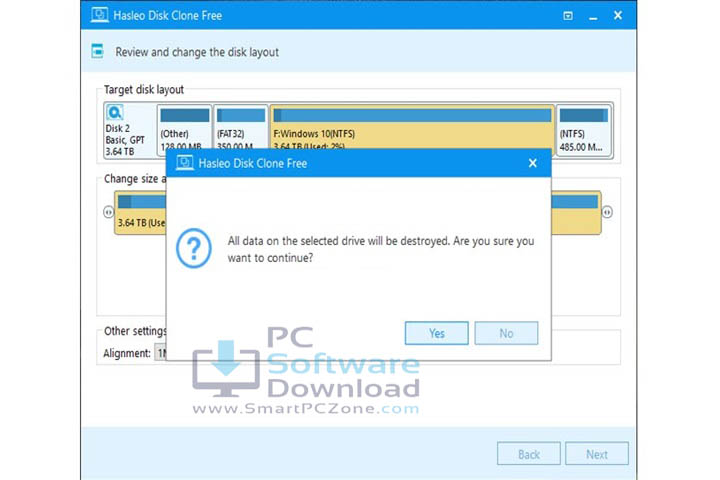Click the '3.64 TB (Use' size bar text
This screenshot has width=720, height=480.
141,223
